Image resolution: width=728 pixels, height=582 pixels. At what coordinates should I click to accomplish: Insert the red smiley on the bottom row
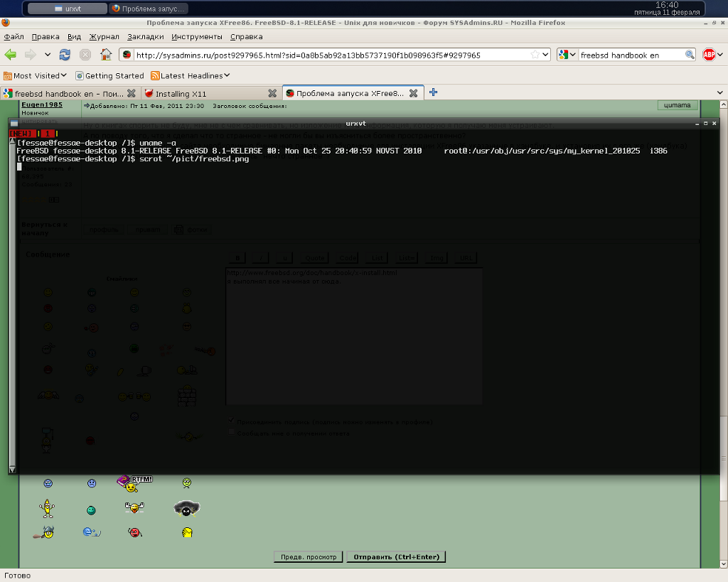(134, 532)
